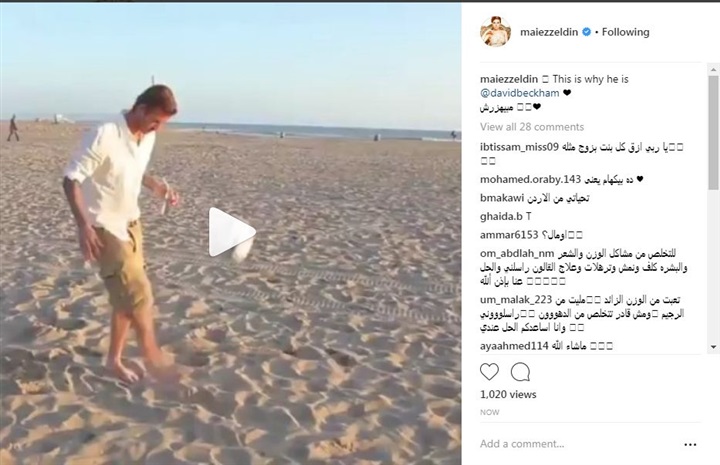Open maiezzeldin username in the header

coord(549,32)
